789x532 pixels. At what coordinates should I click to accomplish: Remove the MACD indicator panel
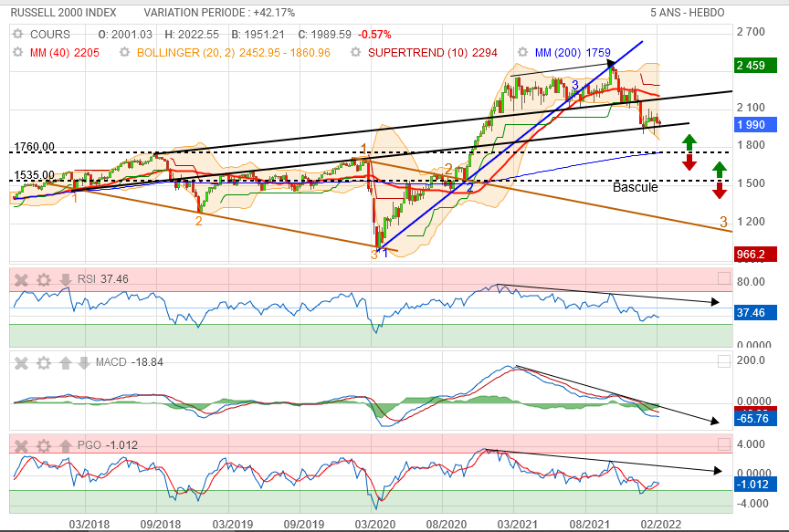point(21,362)
